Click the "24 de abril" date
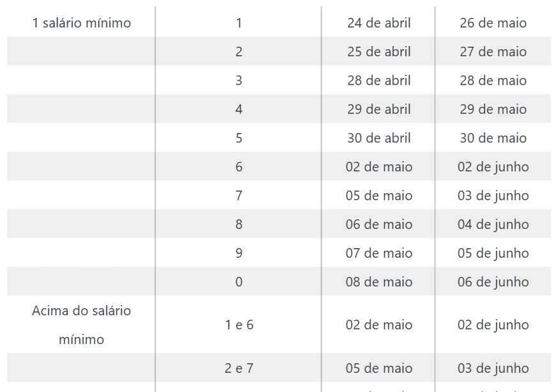Image resolution: width=558 pixels, height=392 pixels. pos(379,23)
